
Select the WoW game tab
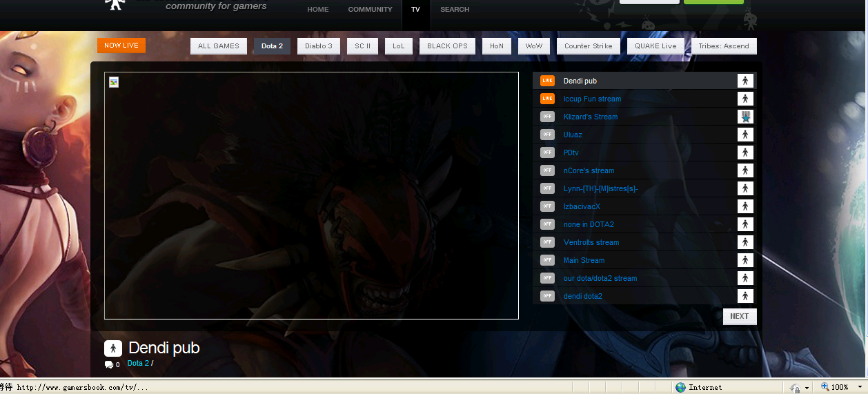click(x=534, y=46)
